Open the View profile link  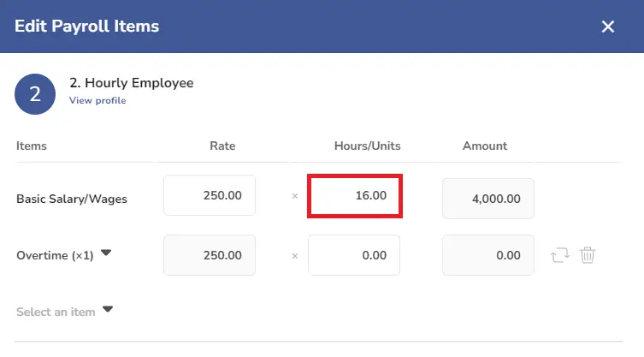coord(97,100)
